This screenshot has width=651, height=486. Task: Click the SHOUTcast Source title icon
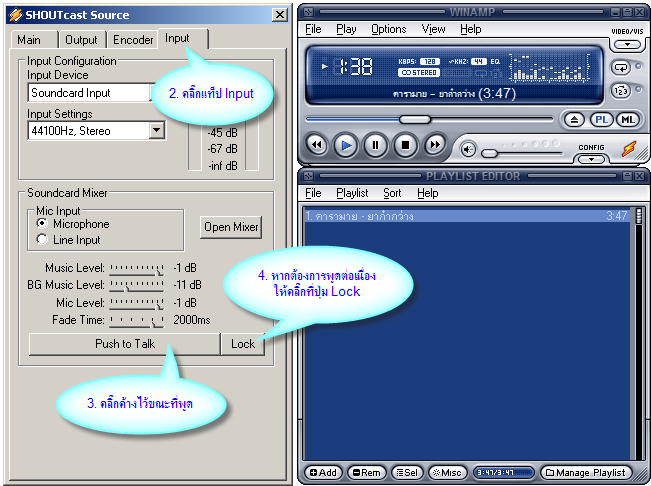pos(16,15)
